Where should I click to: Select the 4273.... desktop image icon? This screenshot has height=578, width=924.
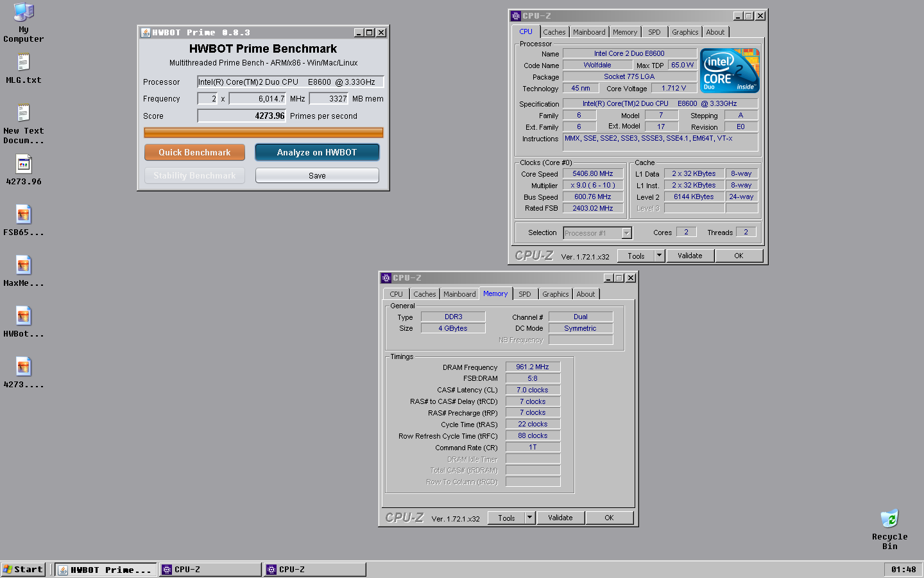click(24, 372)
